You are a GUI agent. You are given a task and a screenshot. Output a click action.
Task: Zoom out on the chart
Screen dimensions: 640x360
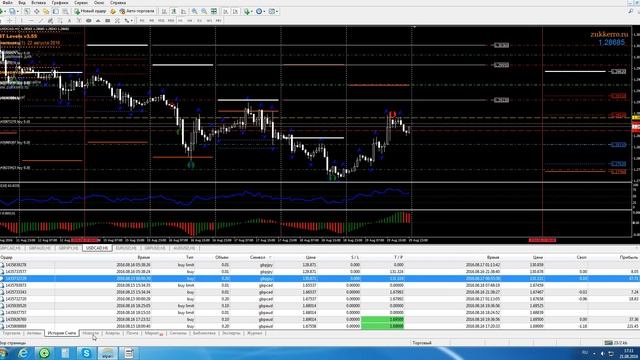click(204, 11)
